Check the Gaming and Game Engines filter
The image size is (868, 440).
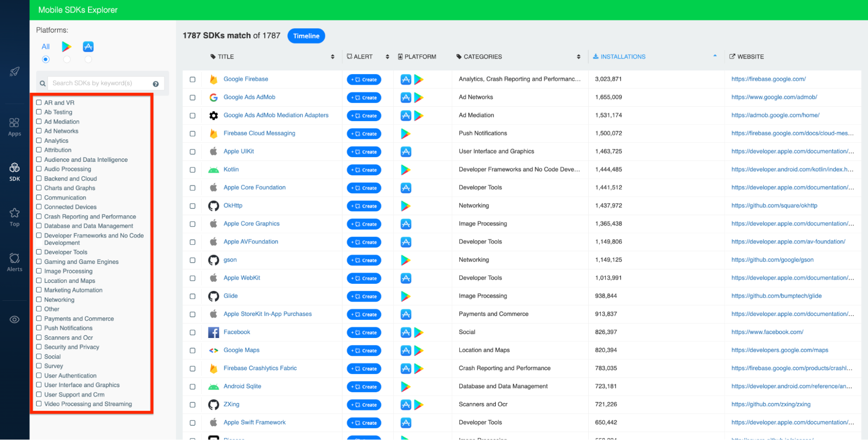pos(39,261)
